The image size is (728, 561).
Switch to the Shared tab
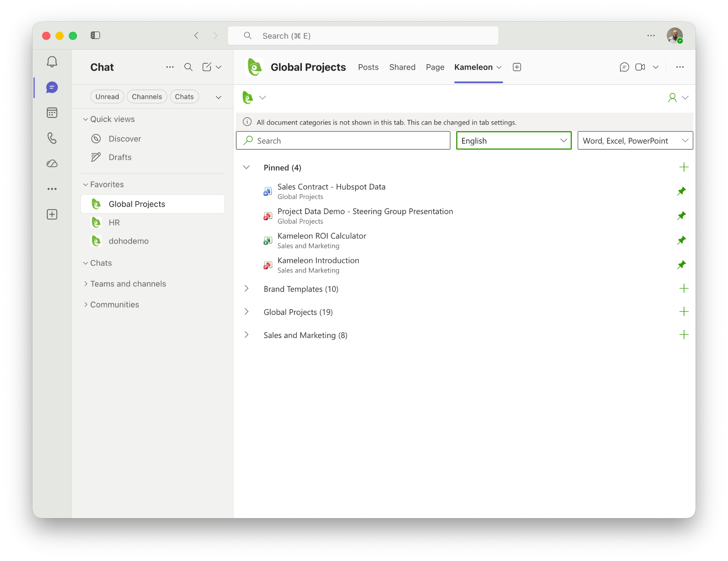click(402, 67)
